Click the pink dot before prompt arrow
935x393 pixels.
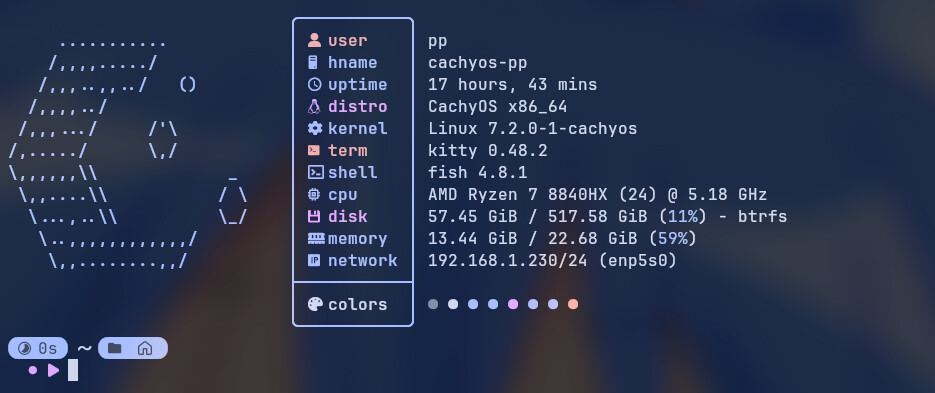pos(33,370)
